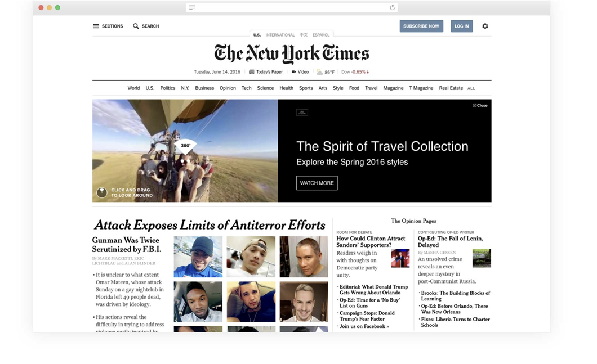
Task: Click the Search magnifier icon
Action: point(136,26)
